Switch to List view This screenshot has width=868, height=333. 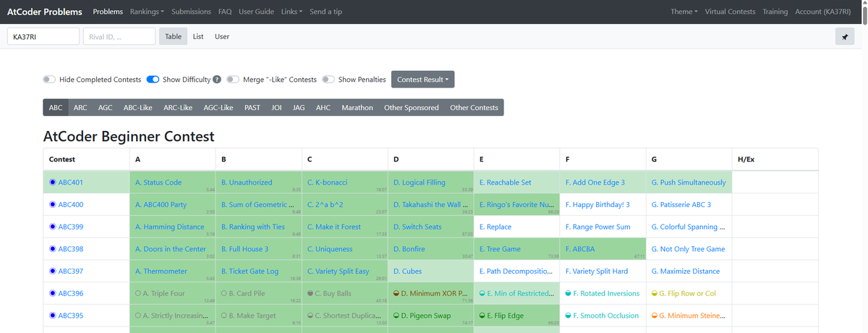click(x=198, y=36)
